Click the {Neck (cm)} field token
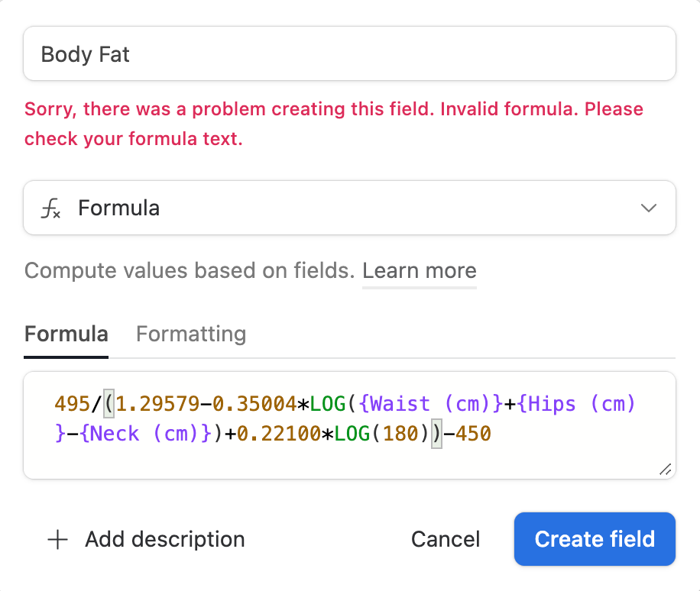This screenshot has width=700, height=591. [x=145, y=434]
